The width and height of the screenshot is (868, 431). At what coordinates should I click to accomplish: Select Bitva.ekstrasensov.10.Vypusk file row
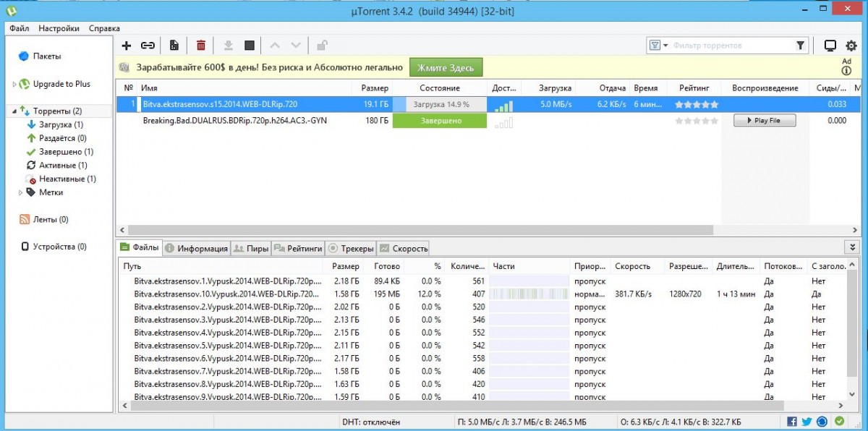tap(482, 294)
